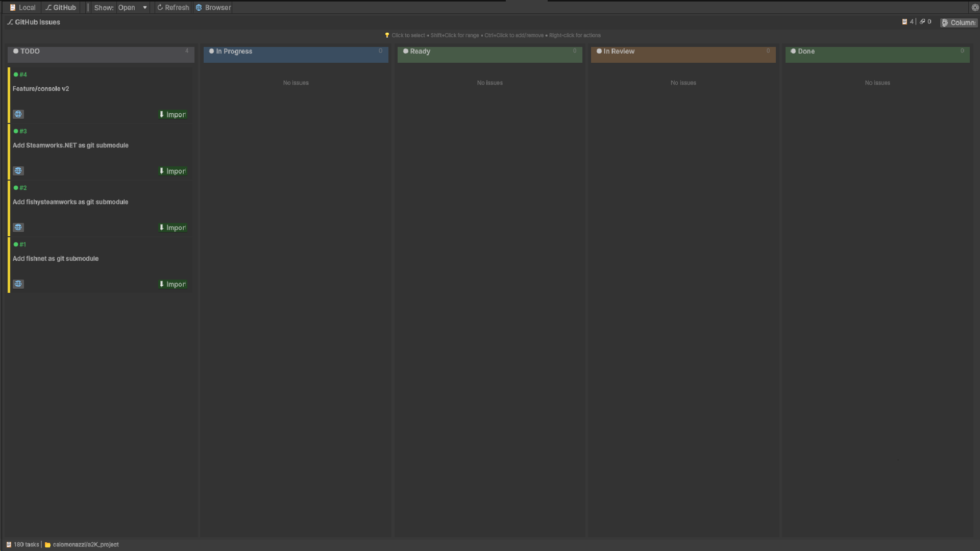Screen dimensions: 980x551
Task: Click the linked issues count icon
Action: click(x=922, y=22)
